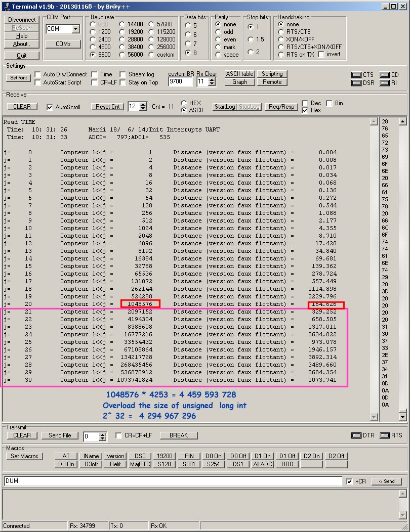The height and width of the screenshot is (532, 410).
Task: Run the MajRTC macro
Action: click(140, 464)
